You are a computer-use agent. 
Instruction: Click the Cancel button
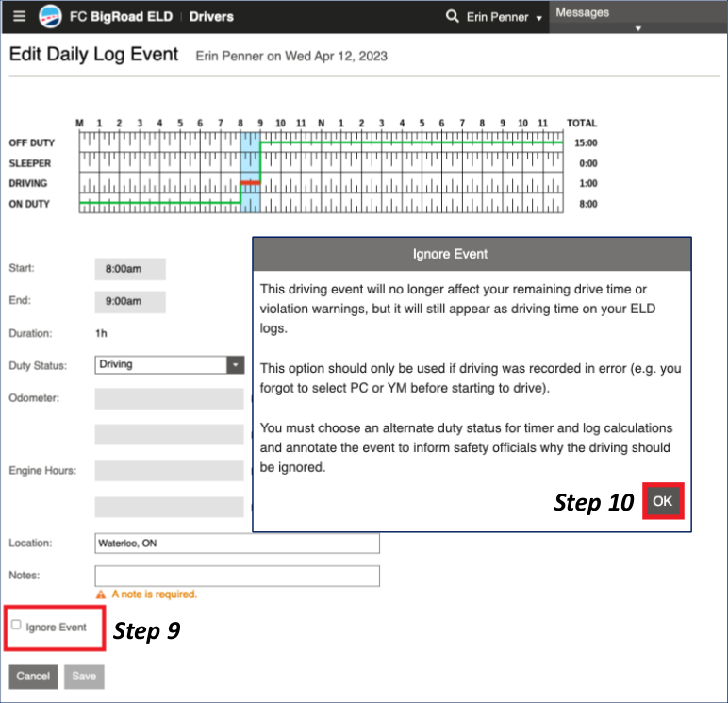point(33,677)
